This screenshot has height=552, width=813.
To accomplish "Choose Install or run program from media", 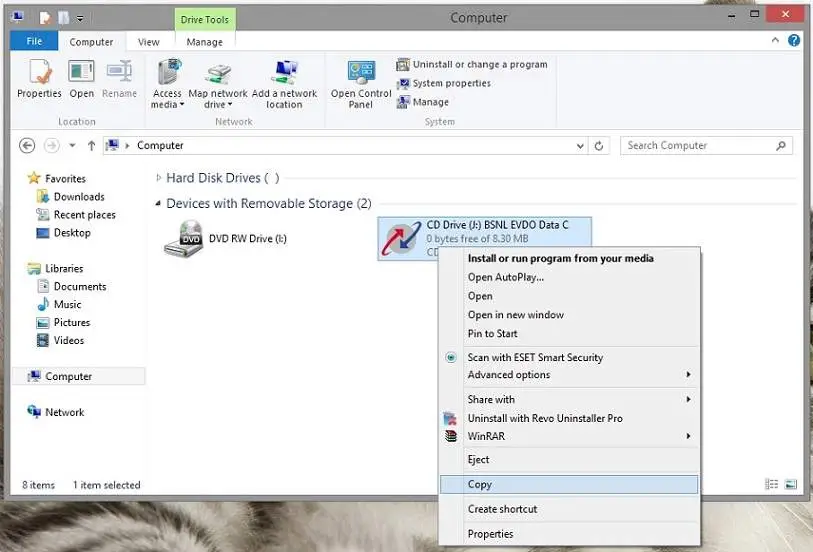I will 569,258.
